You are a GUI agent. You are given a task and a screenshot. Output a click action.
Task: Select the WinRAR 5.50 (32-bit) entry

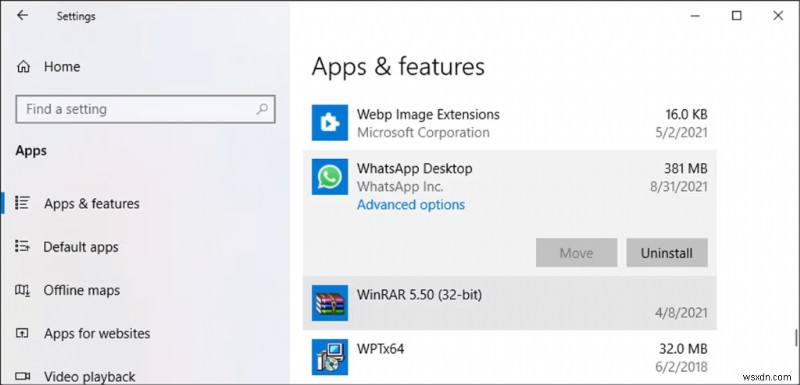pyautogui.click(x=510, y=303)
